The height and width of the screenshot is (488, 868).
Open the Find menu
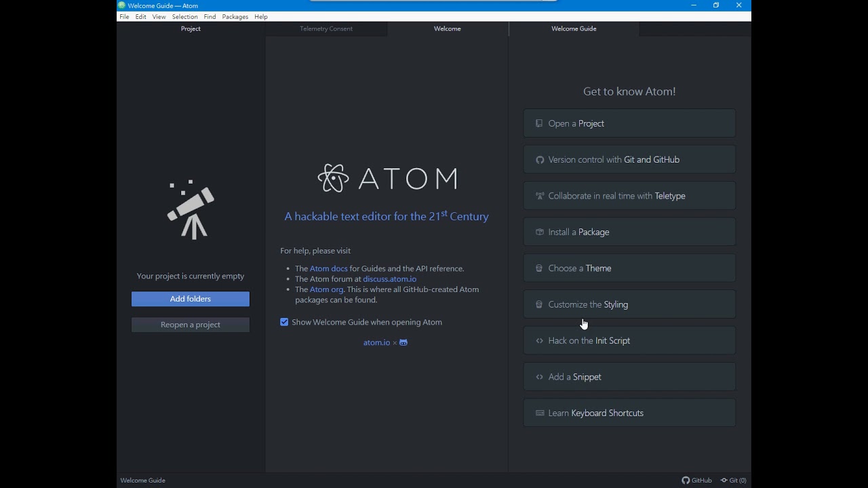[x=210, y=17]
